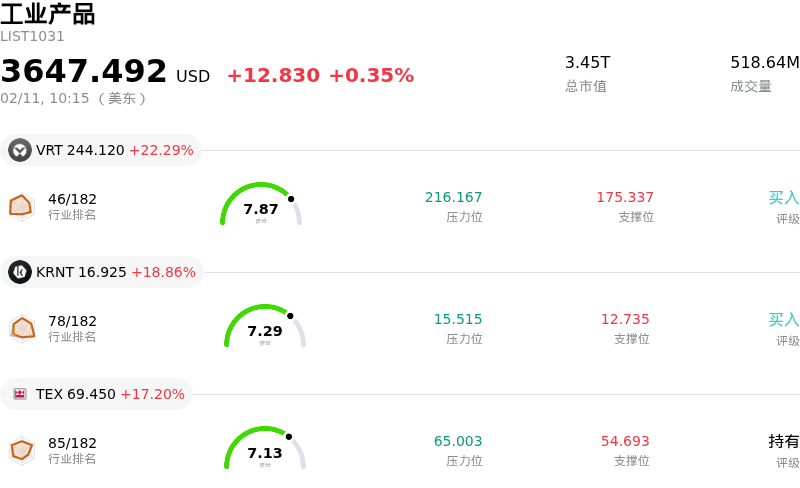Viewport: 800px width, 488px height.
Task: Select the 46/182 industry rank text
Action: coord(72,199)
